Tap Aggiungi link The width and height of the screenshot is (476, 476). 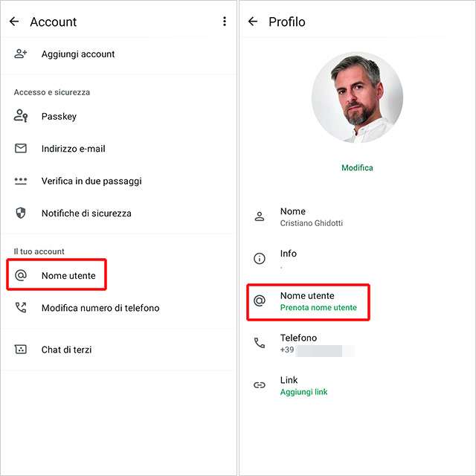[x=303, y=392]
